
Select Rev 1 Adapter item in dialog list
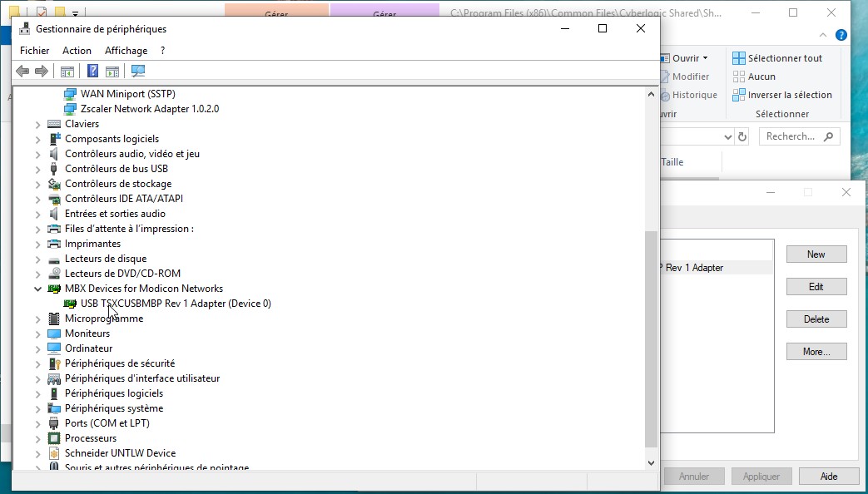(x=716, y=268)
